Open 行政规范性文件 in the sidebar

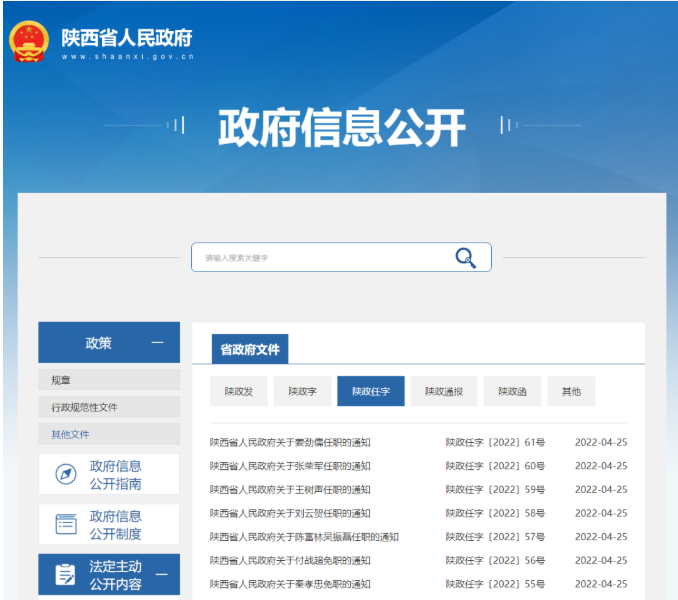(x=109, y=407)
